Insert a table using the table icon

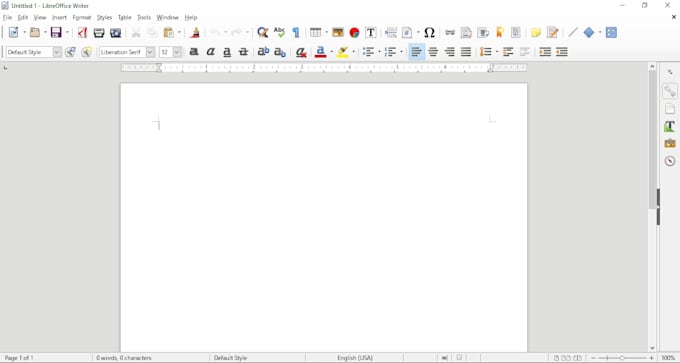(315, 33)
